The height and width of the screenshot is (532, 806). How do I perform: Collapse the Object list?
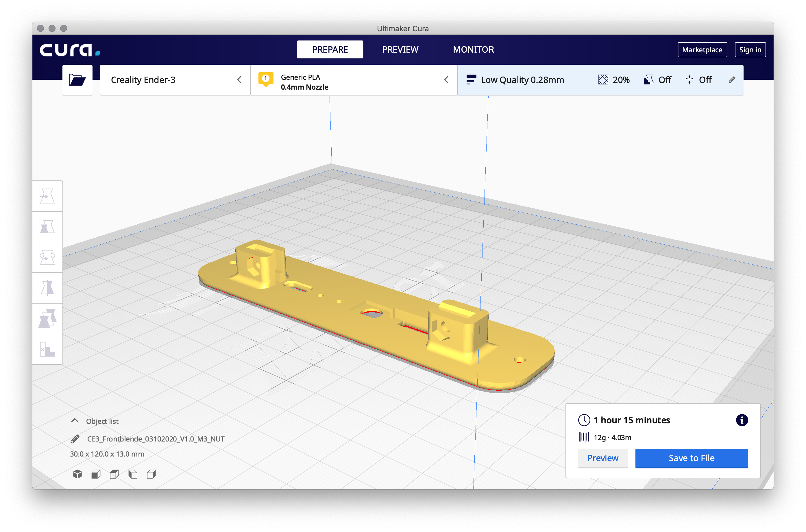(x=75, y=421)
